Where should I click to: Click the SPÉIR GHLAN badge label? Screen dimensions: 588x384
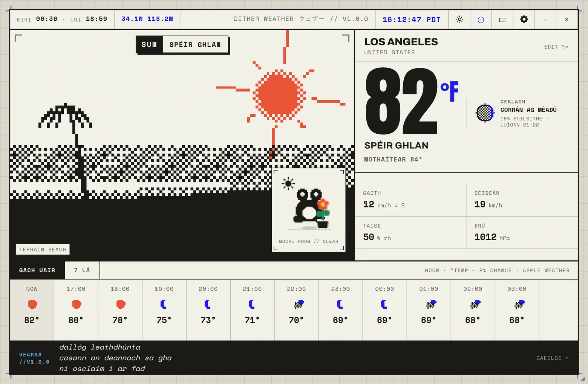click(195, 44)
